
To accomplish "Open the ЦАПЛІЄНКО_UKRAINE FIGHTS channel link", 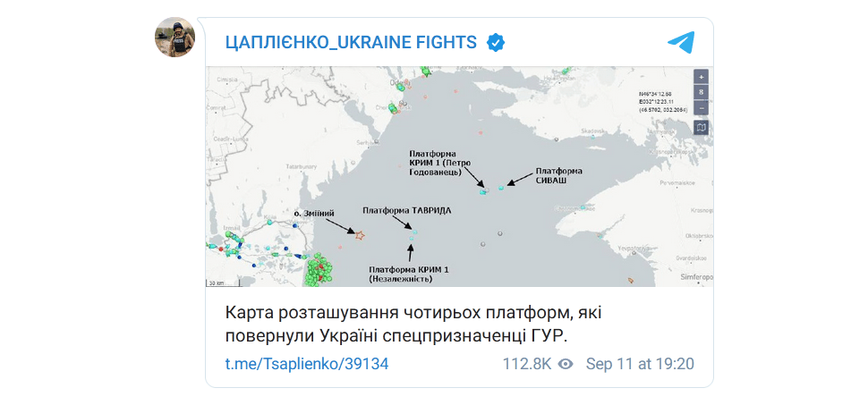I will (352, 42).
